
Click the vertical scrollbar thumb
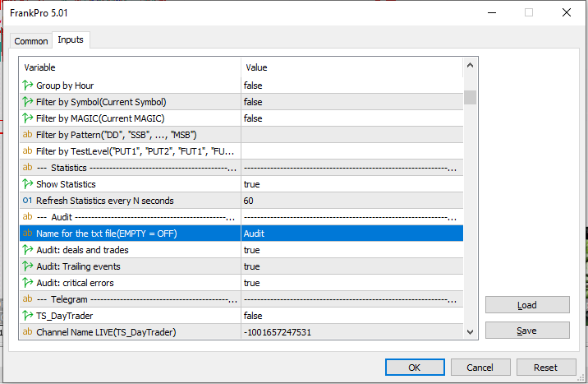(471, 97)
